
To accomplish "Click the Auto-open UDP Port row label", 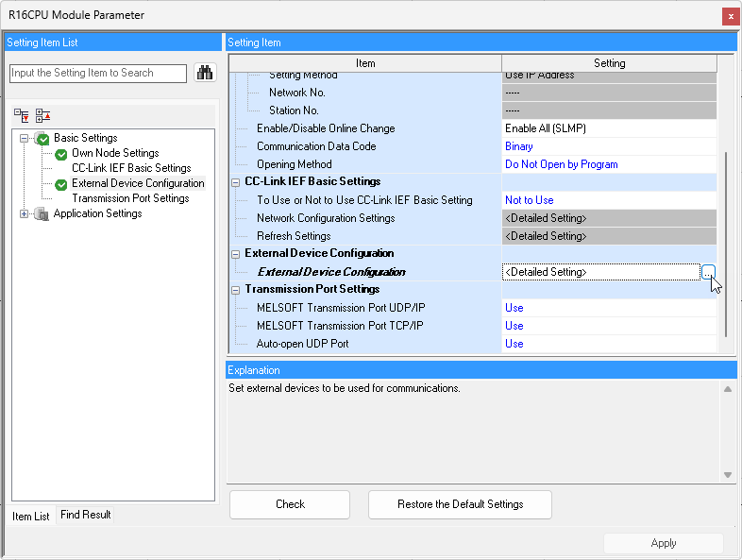I will [x=302, y=344].
